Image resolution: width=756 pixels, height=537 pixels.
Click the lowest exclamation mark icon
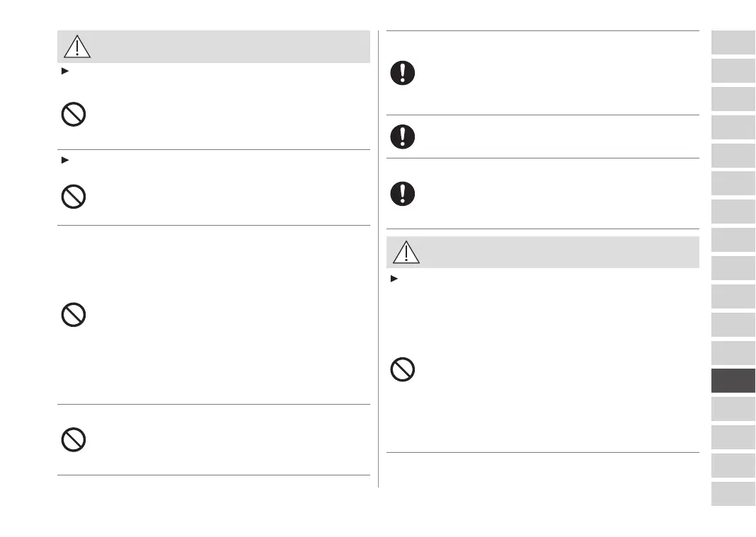[x=403, y=194]
